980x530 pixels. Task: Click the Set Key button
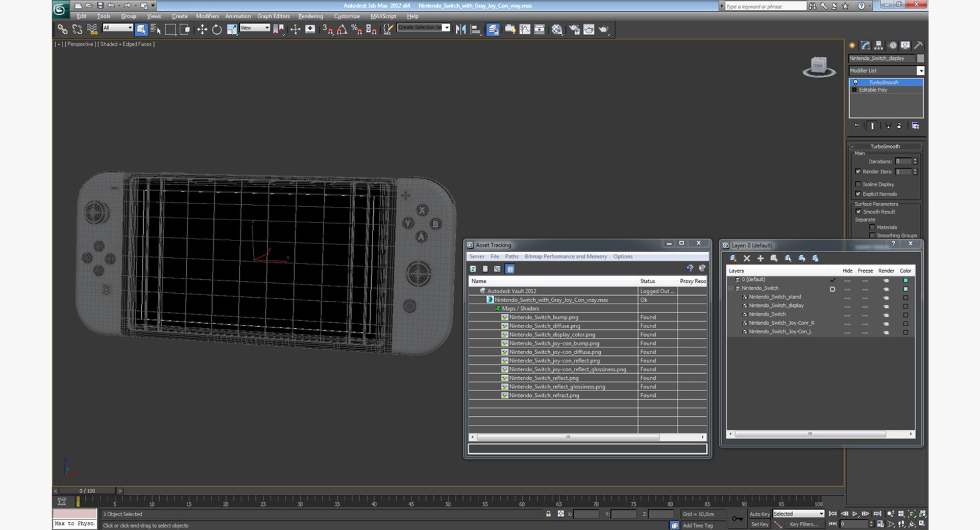(x=759, y=524)
